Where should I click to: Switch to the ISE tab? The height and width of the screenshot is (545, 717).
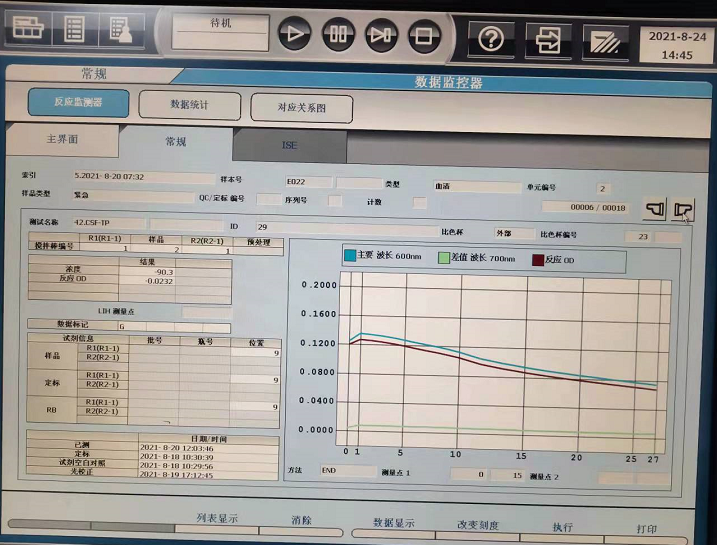click(x=289, y=145)
